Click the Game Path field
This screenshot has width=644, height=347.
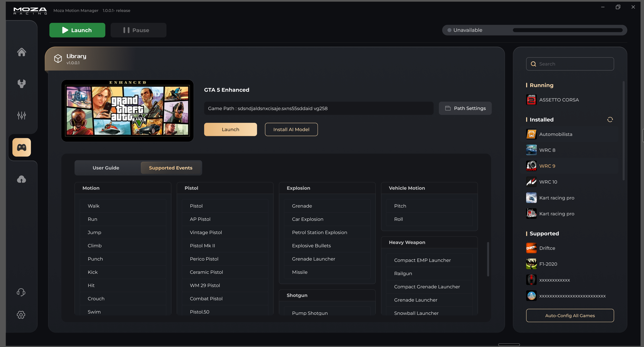(x=319, y=108)
